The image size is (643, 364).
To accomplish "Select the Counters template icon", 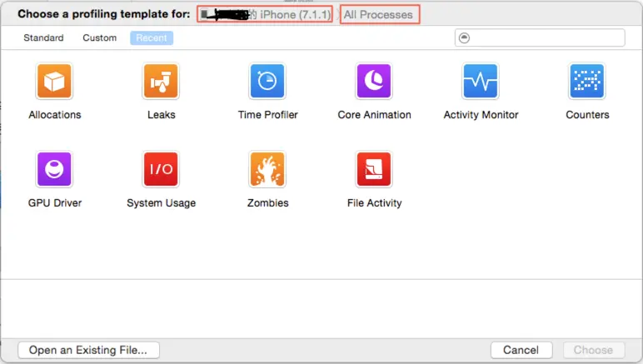I will click(587, 81).
